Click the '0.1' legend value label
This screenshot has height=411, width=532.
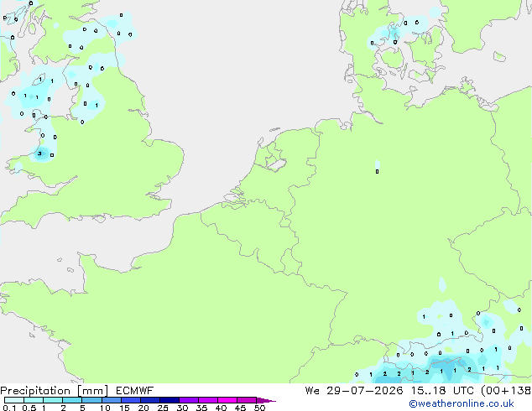click(x=9, y=408)
